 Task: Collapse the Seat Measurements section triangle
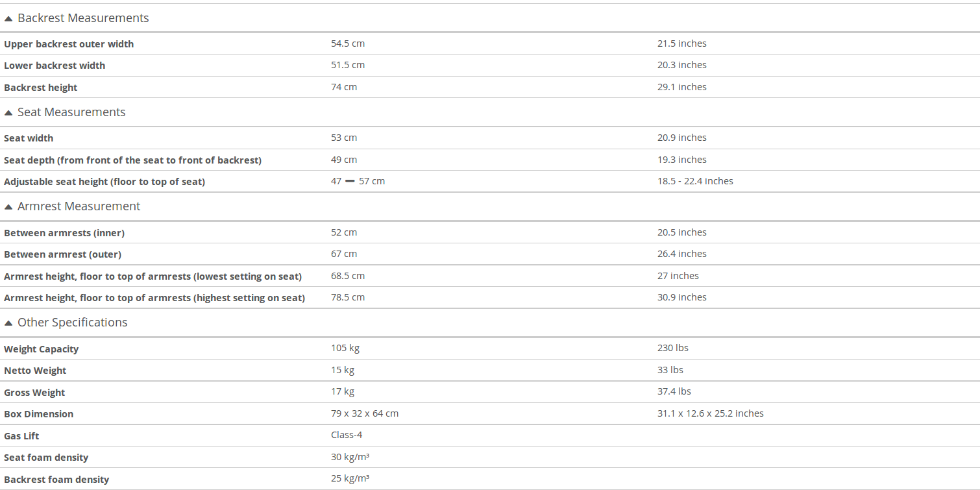tap(8, 113)
